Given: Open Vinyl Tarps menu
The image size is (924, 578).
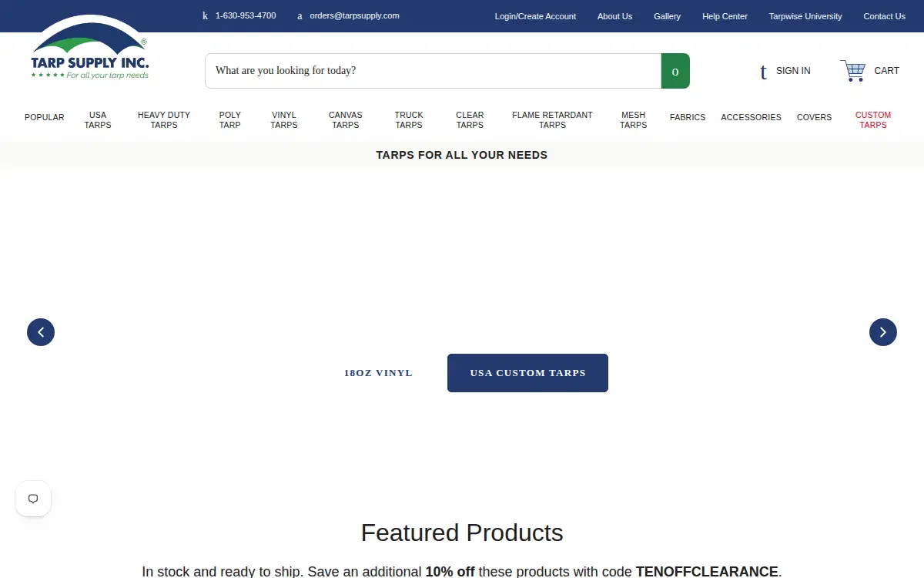Looking at the screenshot, I should pyautogui.click(x=284, y=120).
